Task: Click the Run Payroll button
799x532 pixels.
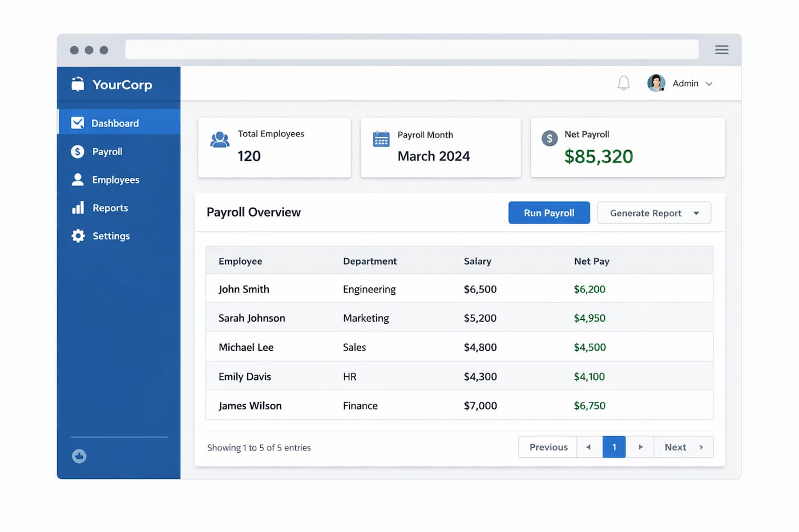Action: click(548, 213)
